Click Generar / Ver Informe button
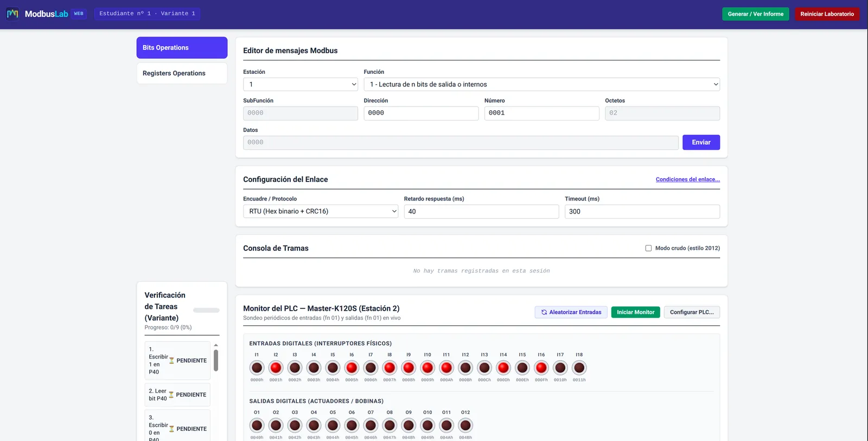Image resolution: width=868 pixels, height=441 pixels. [x=756, y=14]
